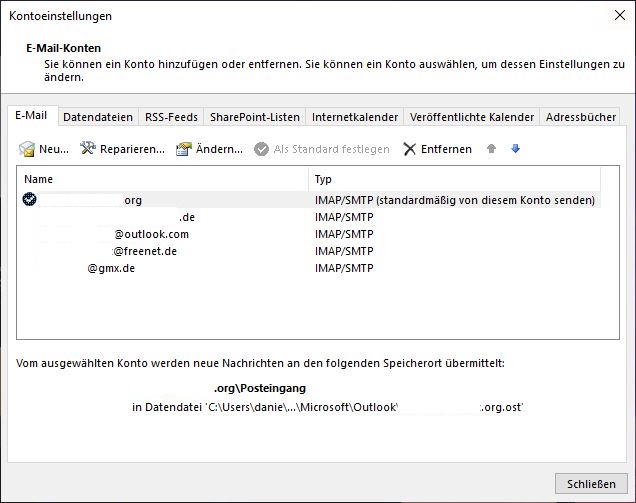
Task: Click the Typ column header
Action: point(454,179)
